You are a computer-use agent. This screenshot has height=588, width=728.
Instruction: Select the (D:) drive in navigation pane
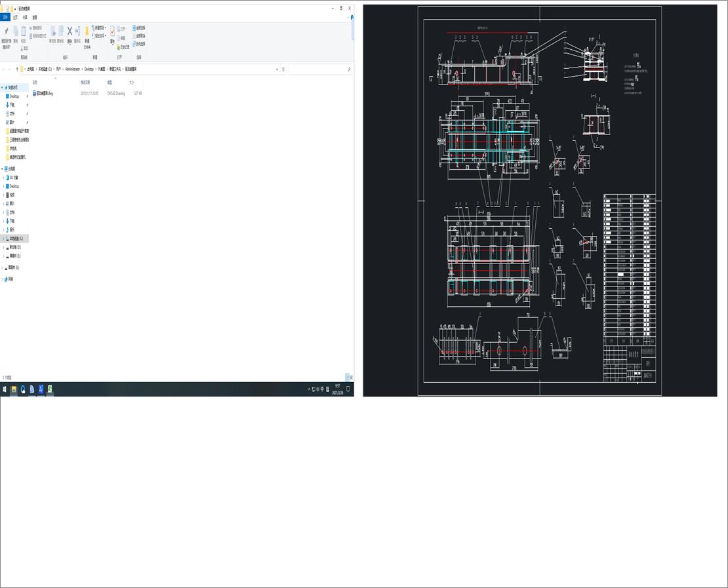pos(15,247)
